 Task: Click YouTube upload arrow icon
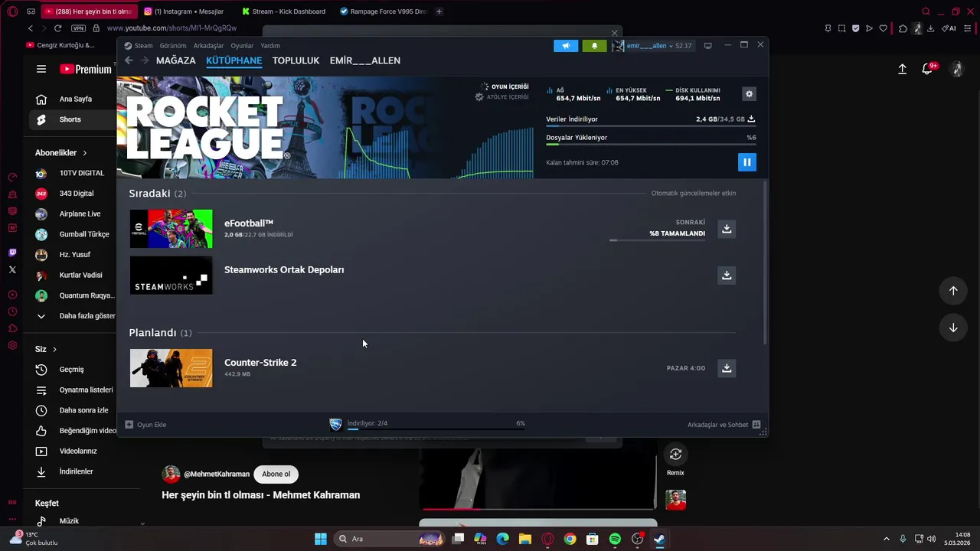(902, 69)
